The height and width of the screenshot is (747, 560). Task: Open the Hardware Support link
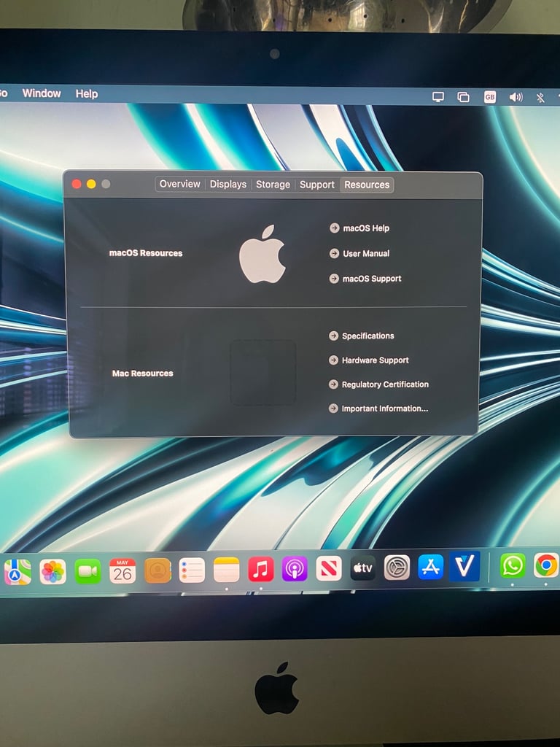(376, 360)
